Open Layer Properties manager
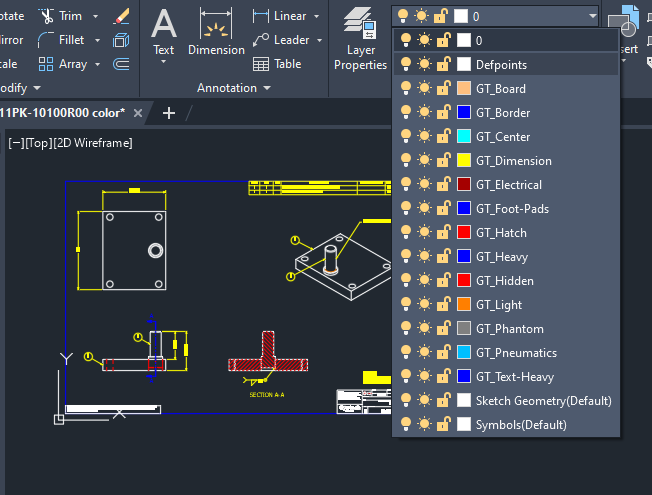The height and width of the screenshot is (495, 652). (x=361, y=38)
